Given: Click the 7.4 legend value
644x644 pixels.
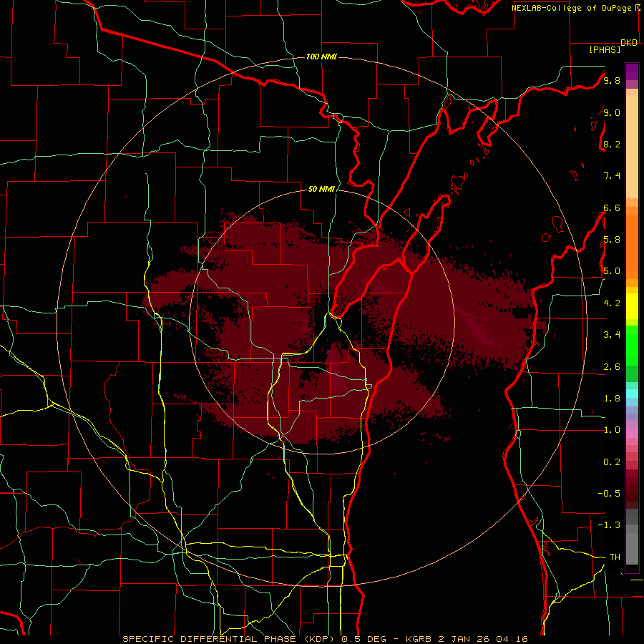Looking at the screenshot, I should pos(612,176).
